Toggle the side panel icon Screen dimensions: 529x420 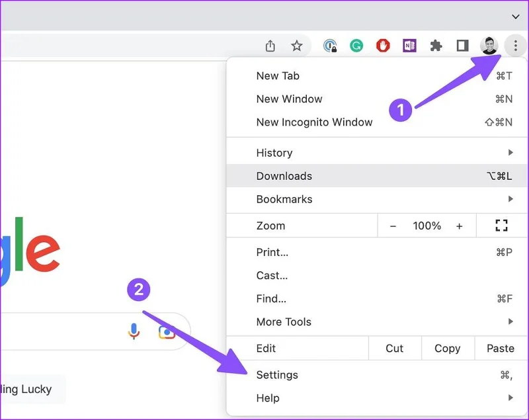pos(462,46)
